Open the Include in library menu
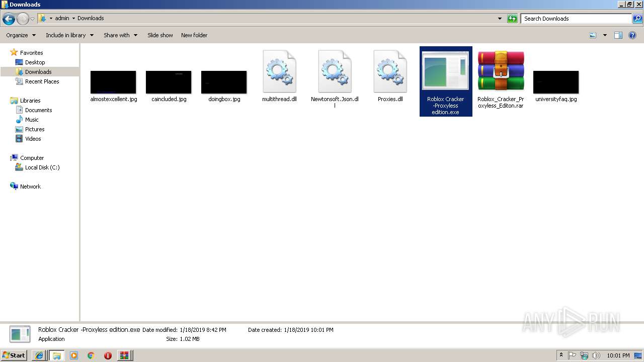Viewport: 644px width, 362px height. click(69, 35)
